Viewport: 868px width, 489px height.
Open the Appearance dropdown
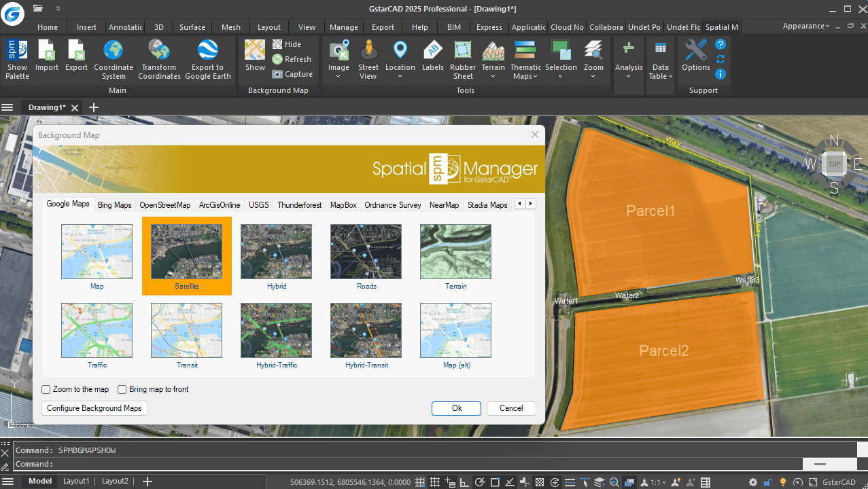click(x=806, y=26)
